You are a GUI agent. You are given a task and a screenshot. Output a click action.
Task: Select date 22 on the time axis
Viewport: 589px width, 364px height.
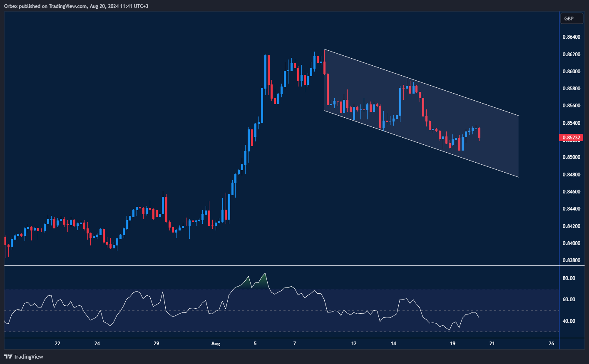click(57, 344)
